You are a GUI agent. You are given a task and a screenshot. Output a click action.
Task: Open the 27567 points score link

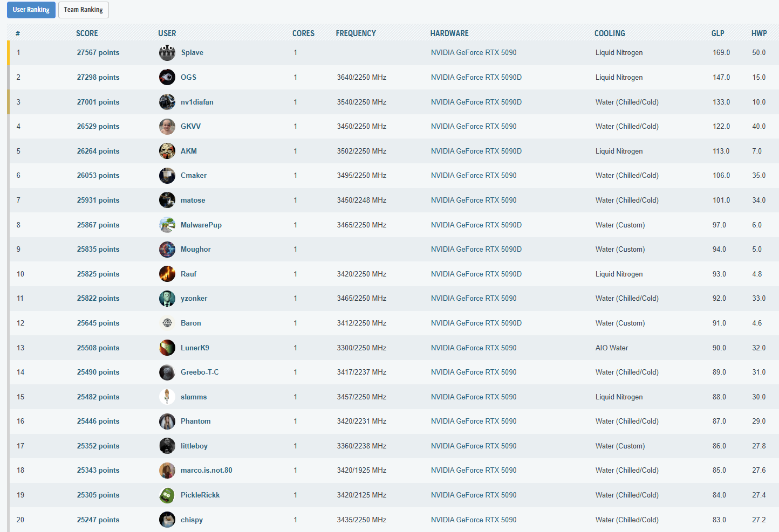coord(98,53)
